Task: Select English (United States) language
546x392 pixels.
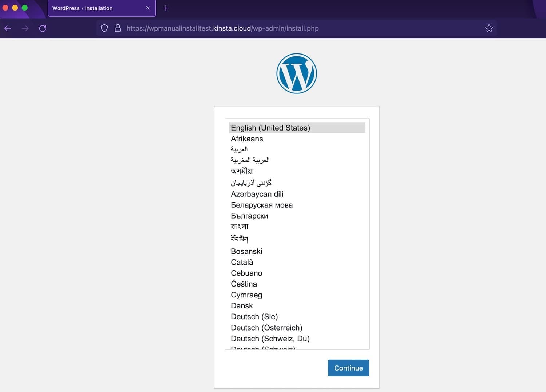Action: [x=270, y=128]
